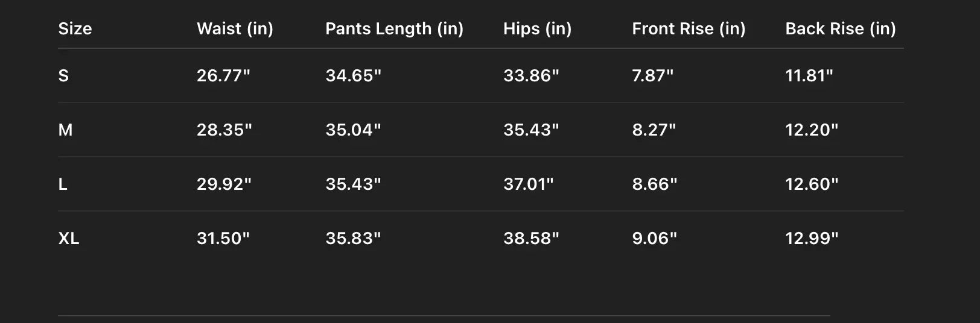This screenshot has width=980, height=323.
Task: Click the Pants Length (in) header
Action: click(x=394, y=29)
